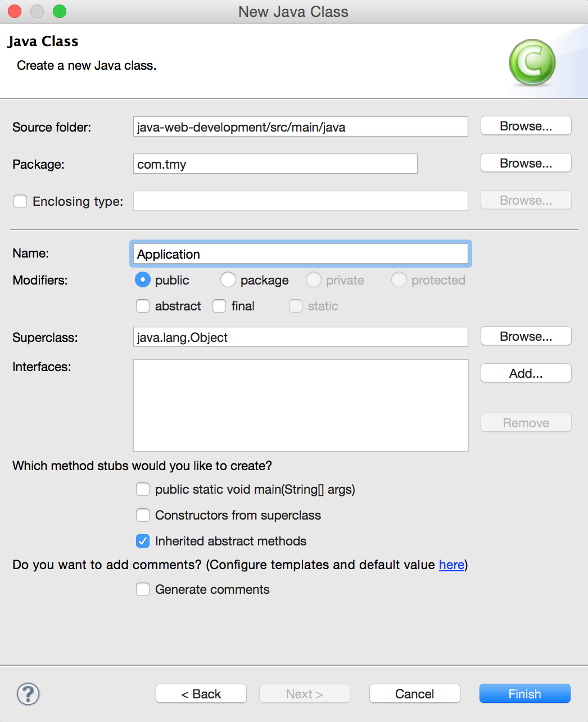The width and height of the screenshot is (588, 722).
Task: Enable Constructors from superclass checkbox
Action: 143,515
